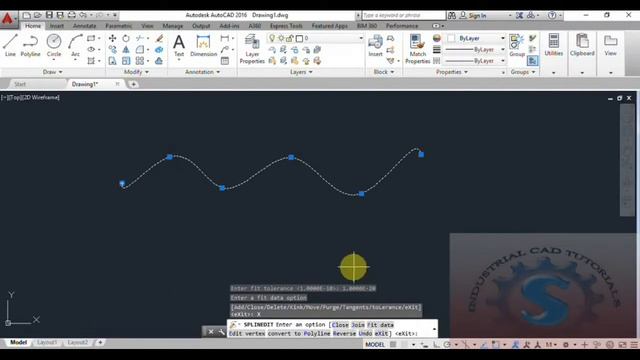Expand the Annotation panel
Image resolution: width=640 pixels, height=360 pixels.
click(x=202, y=72)
